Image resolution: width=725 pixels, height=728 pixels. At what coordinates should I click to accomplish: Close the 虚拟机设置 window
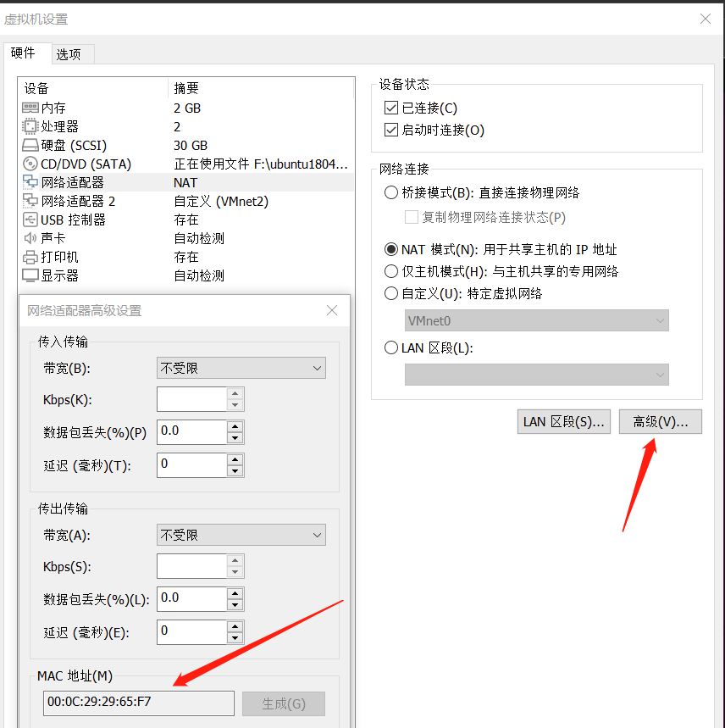[706, 19]
